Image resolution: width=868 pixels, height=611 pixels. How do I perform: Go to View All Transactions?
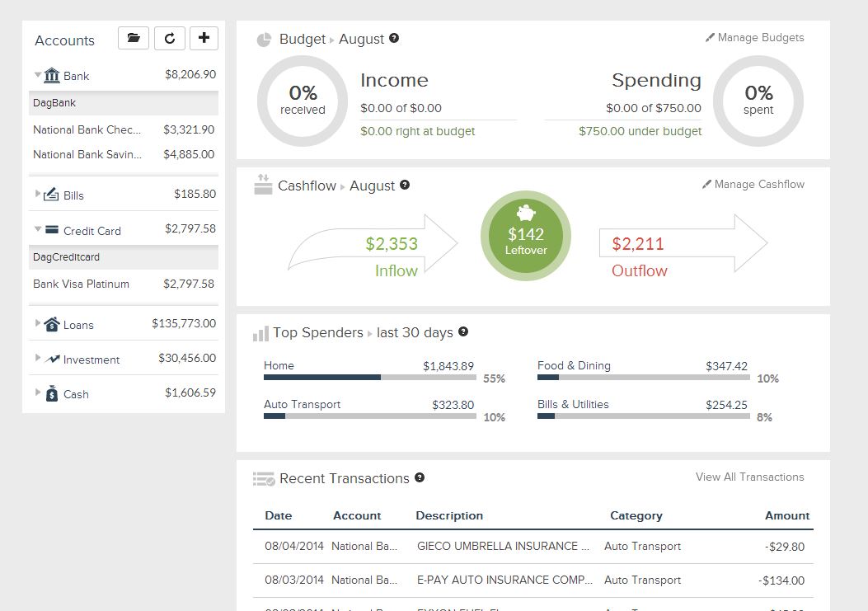pyautogui.click(x=749, y=477)
